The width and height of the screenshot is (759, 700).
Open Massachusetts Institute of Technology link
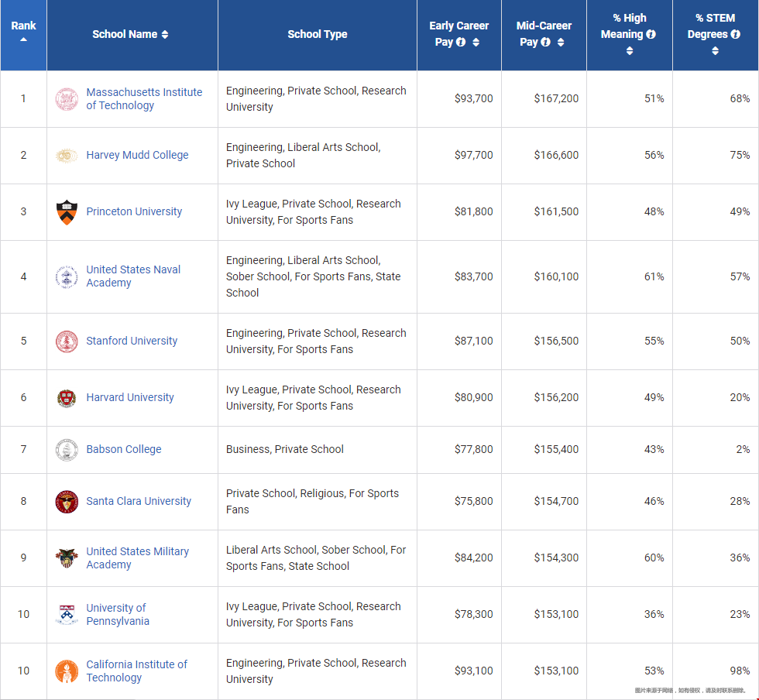pos(144,99)
